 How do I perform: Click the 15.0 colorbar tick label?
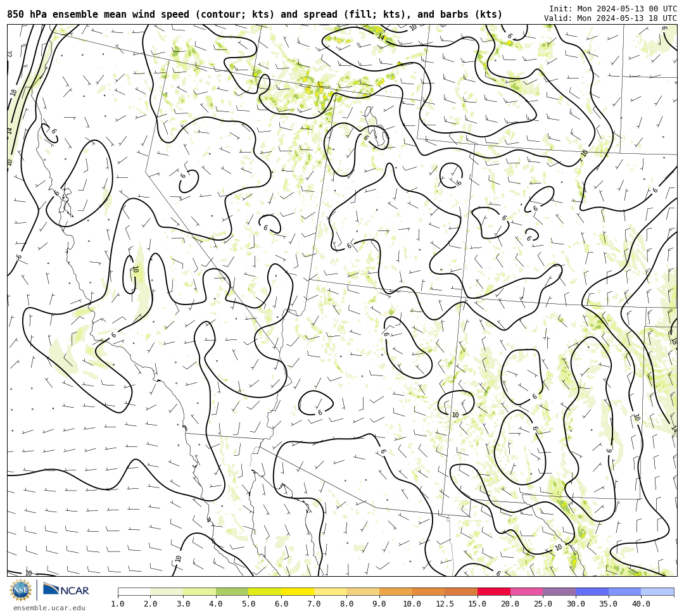click(478, 604)
